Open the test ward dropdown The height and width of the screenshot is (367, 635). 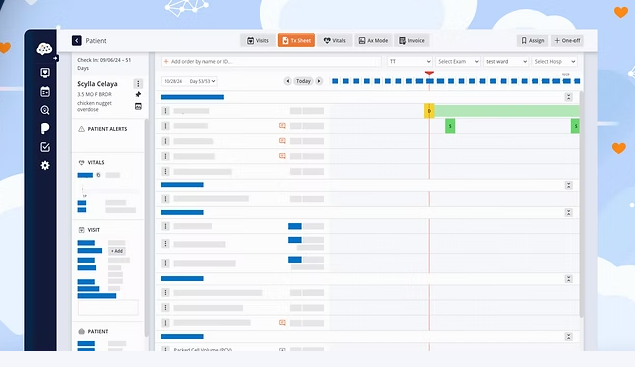(x=506, y=62)
